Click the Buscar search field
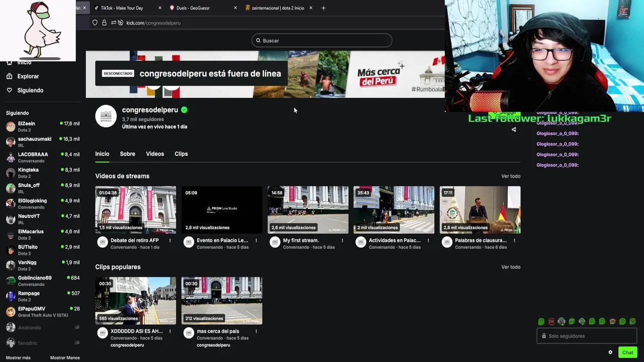This screenshot has width=644, height=362. tap(322, 41)
